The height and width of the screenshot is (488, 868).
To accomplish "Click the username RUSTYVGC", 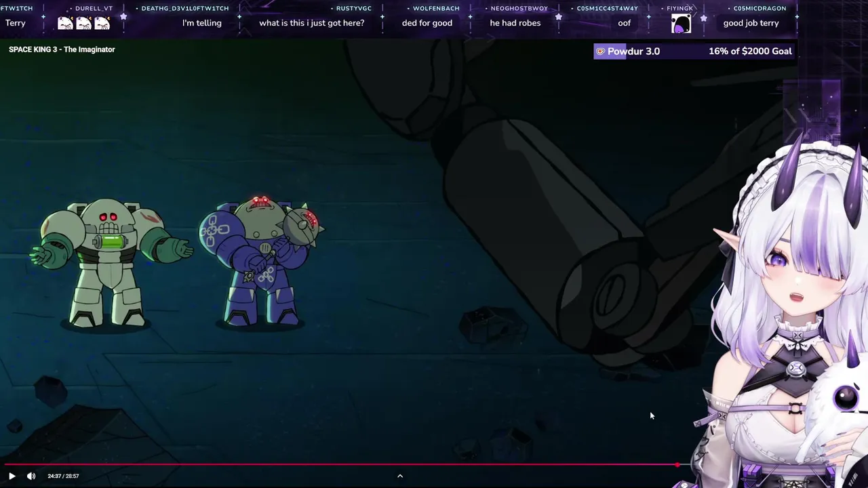I will pyautogui.click(x=354, y=8).
